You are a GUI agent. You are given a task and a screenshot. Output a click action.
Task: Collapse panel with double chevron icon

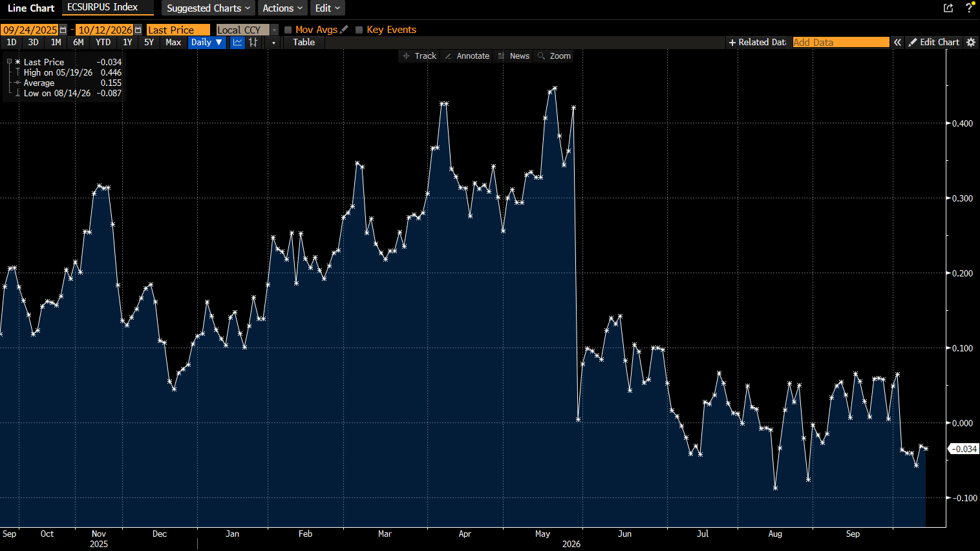click(x=897, y=42)
